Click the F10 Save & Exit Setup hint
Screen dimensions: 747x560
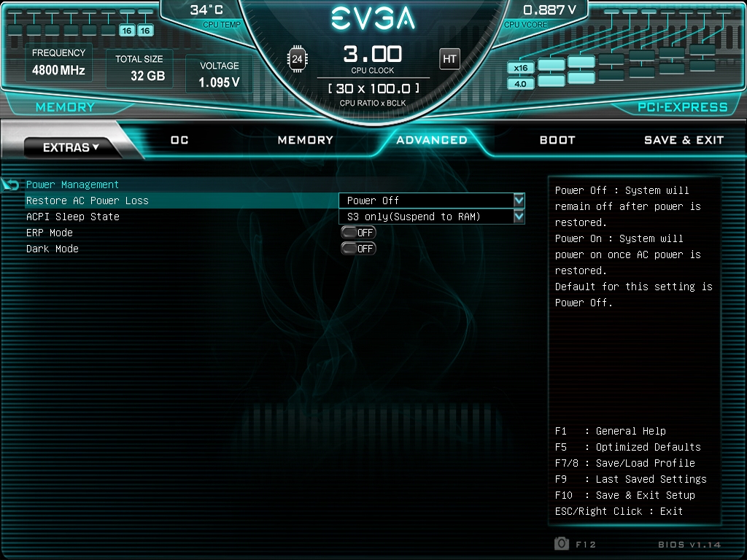625,495
